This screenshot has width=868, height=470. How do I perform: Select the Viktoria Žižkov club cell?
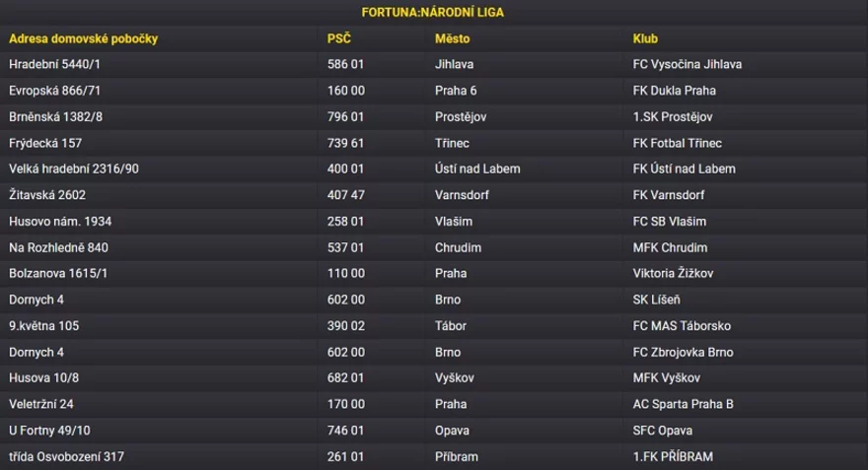click(x=673, y=273)
